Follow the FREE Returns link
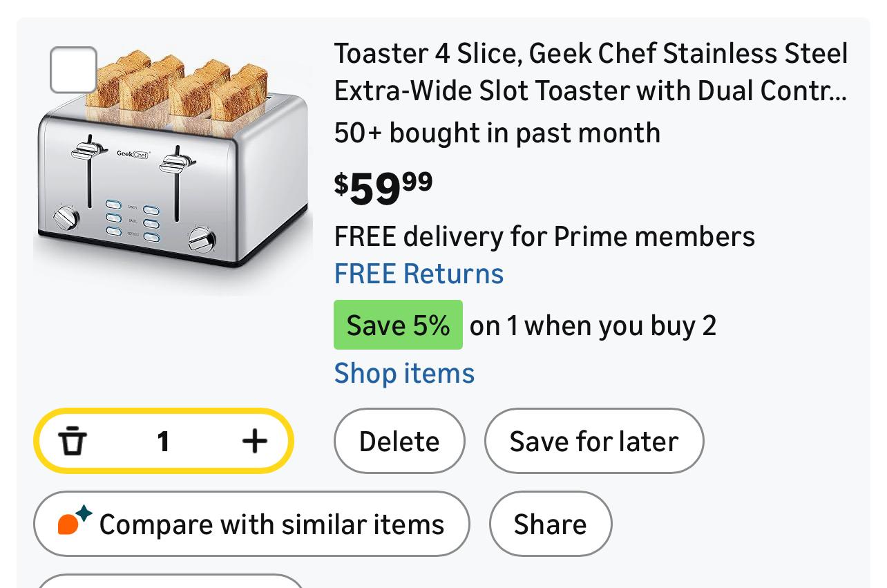 (x=419, y=274)
